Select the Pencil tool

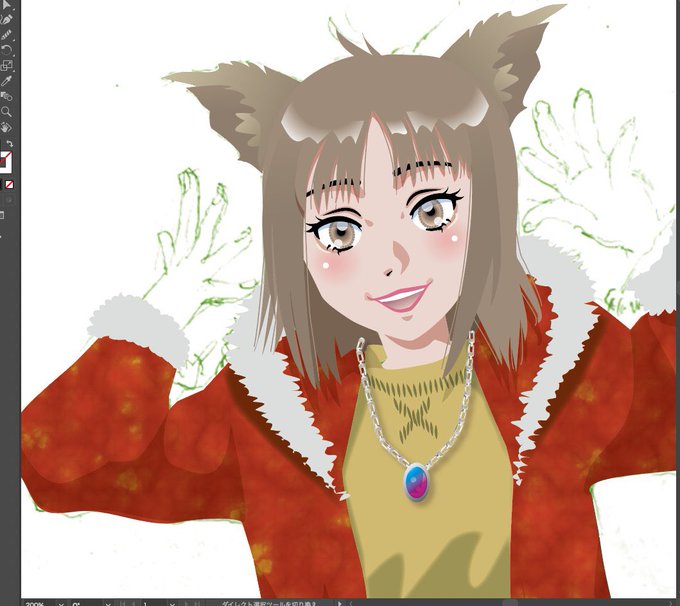[6, 35]
